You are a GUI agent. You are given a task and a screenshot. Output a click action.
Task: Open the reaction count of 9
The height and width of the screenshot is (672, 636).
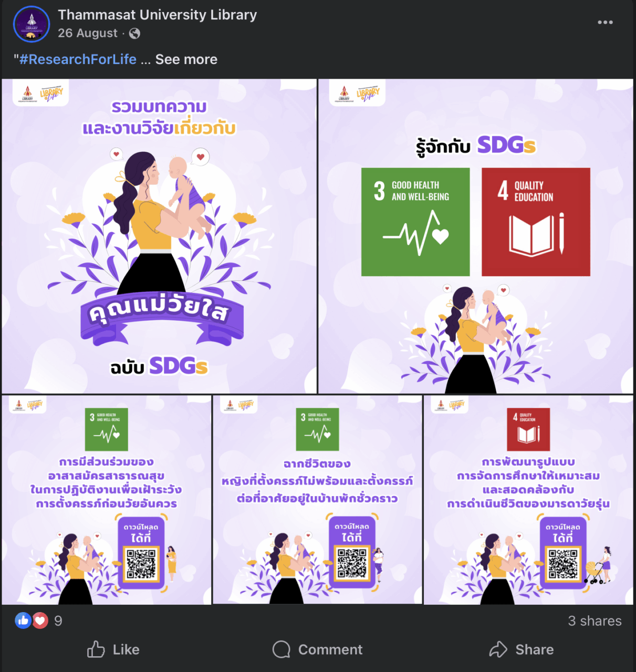pyautogui.click(x=58, y=621)
